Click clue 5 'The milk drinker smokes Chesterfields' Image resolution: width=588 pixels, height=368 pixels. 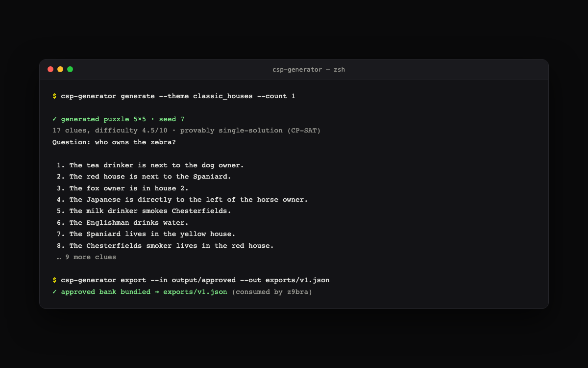pyautogui.click(x=144, y=211)
